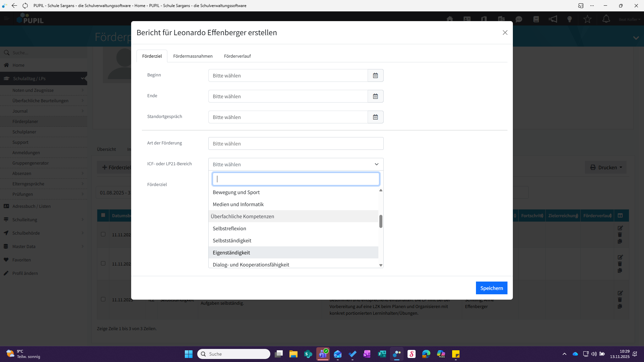The width and height of the screenshot is (644, 362).
Task: Open the Drucken dropdown button
Action: click(606, 167)
